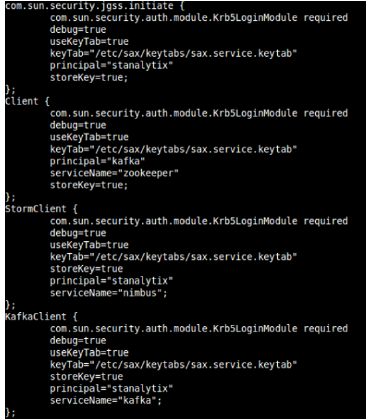Click storeKey=true; in the Client block

89,185
